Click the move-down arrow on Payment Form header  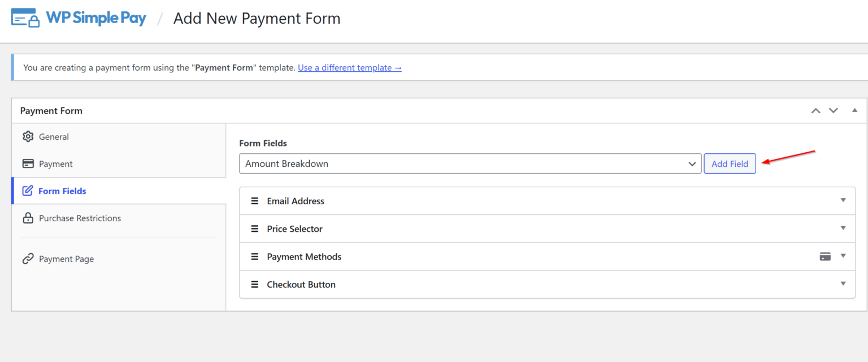(834, 110)
